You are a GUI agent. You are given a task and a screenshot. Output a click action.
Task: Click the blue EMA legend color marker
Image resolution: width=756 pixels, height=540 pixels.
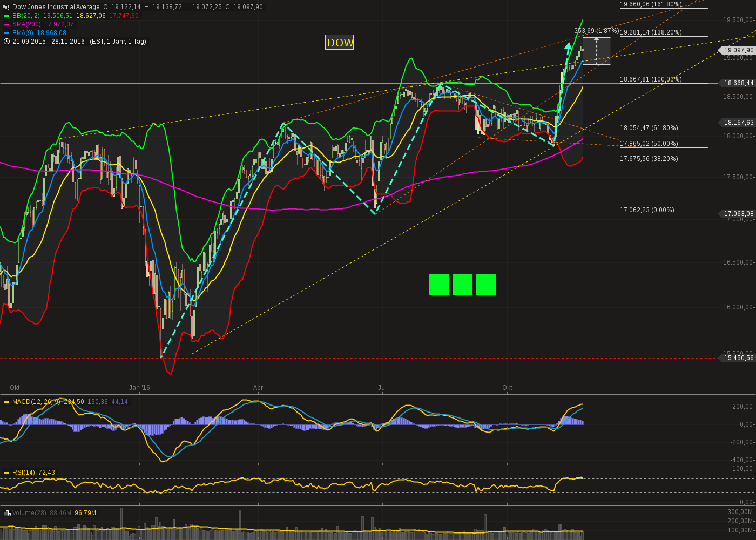[x=6, y=33]
